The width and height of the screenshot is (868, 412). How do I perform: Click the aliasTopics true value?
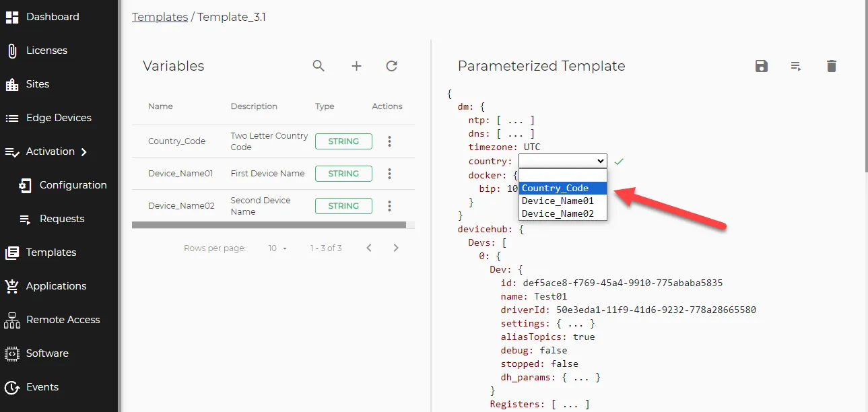pyautogui.click(x=584, y=337)
